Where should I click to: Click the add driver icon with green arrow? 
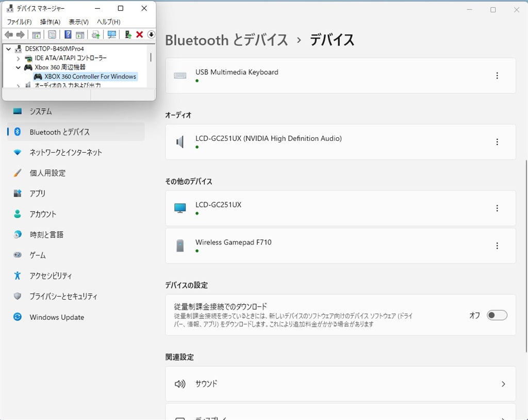pyautogui.click(x=128, y=35)
